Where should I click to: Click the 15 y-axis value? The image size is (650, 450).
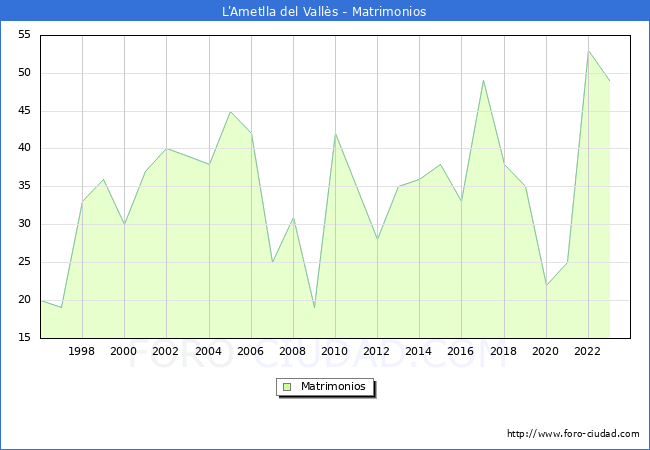(25, 337)
